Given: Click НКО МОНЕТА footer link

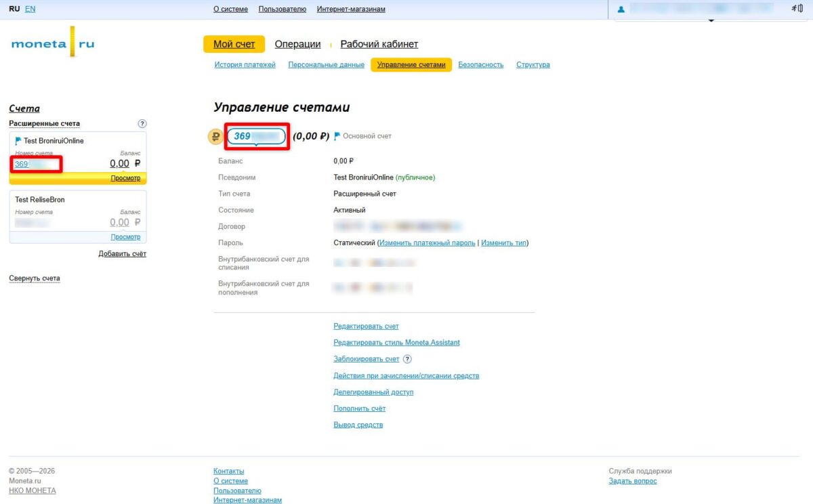Looking at the screenshot, I should click(33, 490).
